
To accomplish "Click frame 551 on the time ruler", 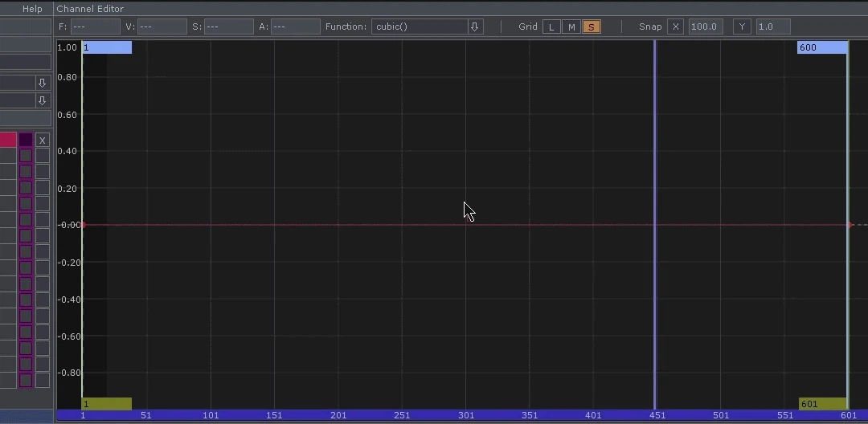I will pyautogui.click(x=785, y=416).
